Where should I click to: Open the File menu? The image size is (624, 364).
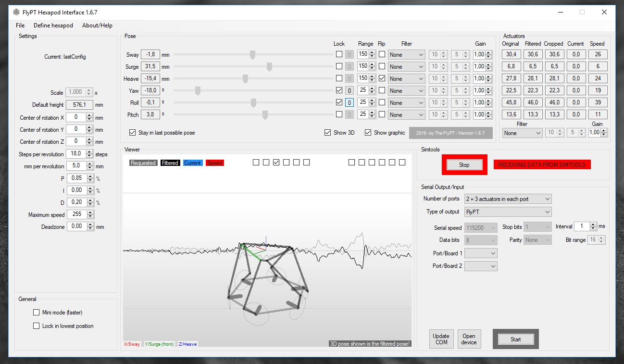[x=20, y=25]
